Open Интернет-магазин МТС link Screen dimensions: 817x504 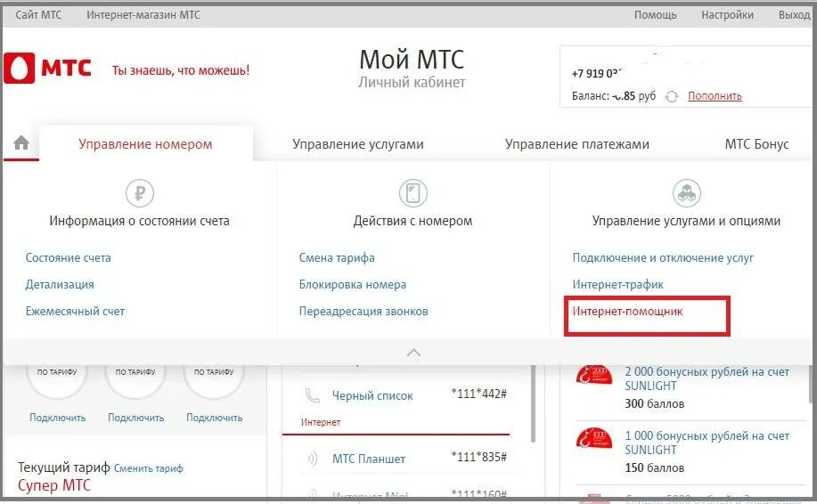pyautogui.click(x=143, y=14)
